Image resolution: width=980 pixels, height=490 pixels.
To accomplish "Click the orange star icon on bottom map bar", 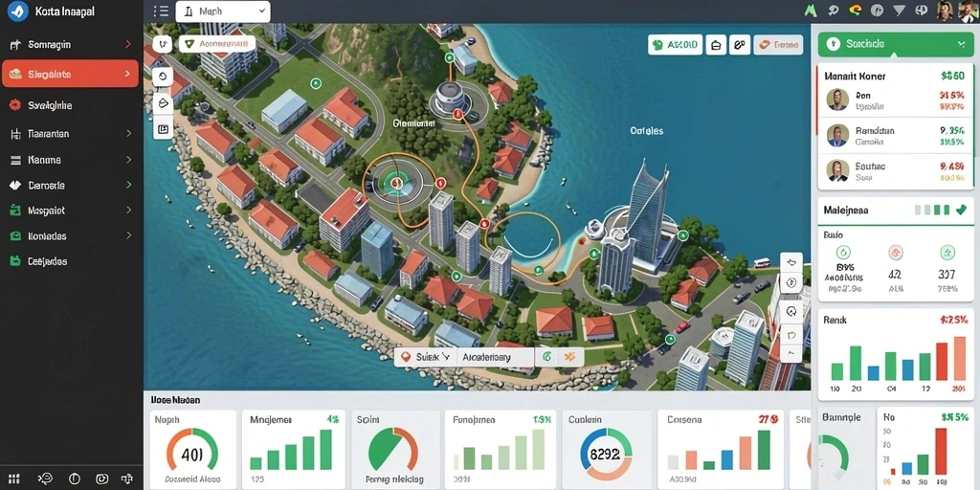I will (568, 357).
